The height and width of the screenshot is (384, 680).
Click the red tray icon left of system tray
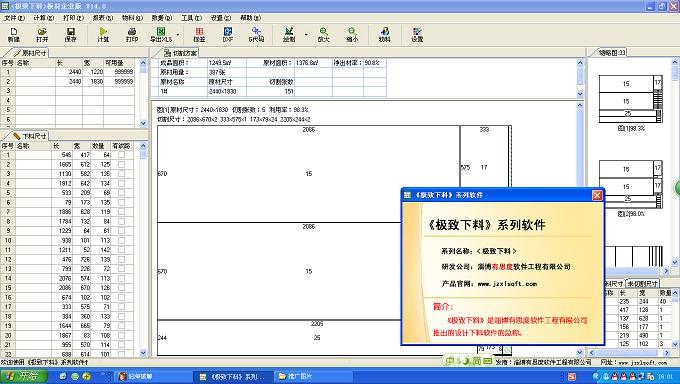point(572,376)
